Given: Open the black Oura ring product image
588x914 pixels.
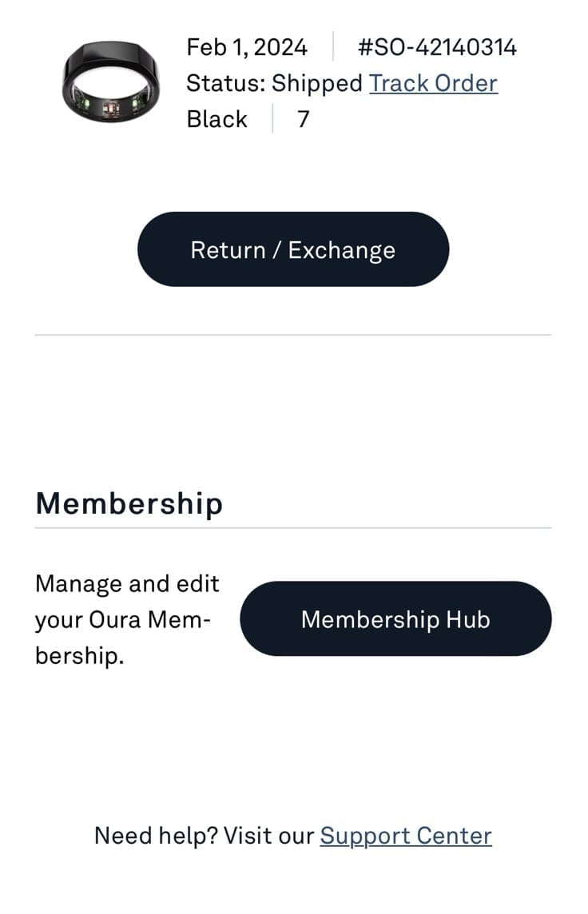Looking at the screenshot, I should click(x=111, y=81).
